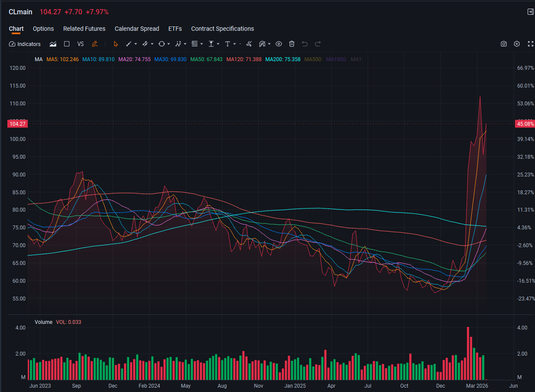
Task: Select the wave pattern tool
Action: tap(178, 44)
